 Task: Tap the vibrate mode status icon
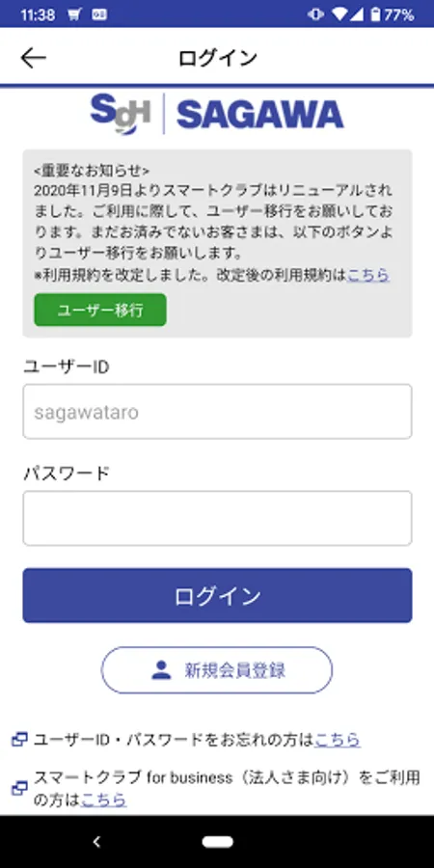(315, 14)
